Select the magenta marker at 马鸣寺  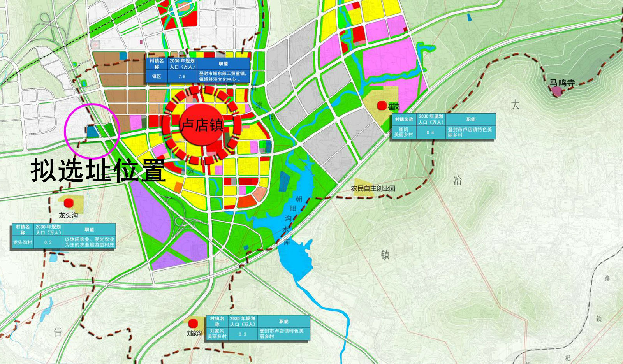[557, 91]
